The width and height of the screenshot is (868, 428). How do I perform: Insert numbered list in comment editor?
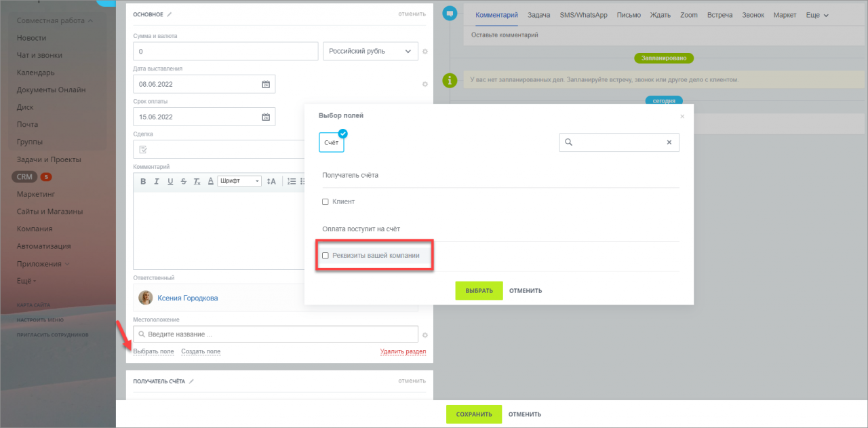point(292,181)
